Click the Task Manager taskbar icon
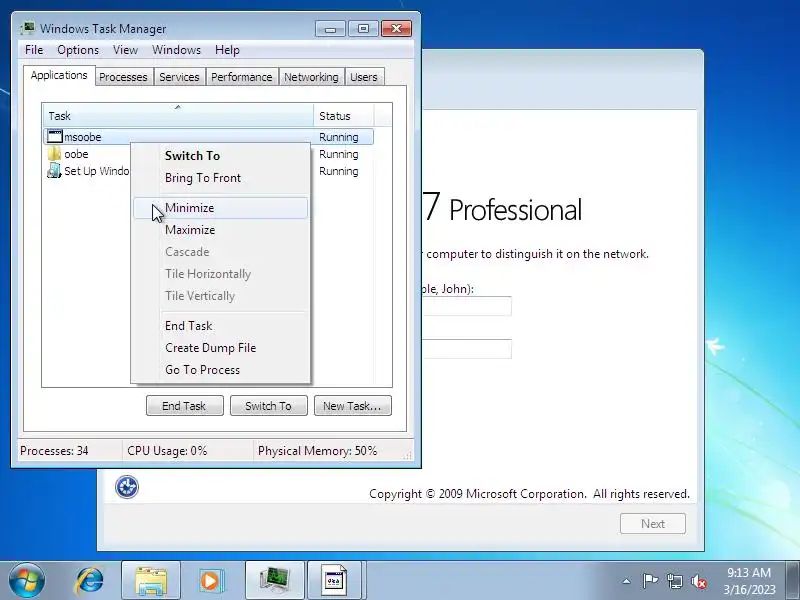 (274, 581)
